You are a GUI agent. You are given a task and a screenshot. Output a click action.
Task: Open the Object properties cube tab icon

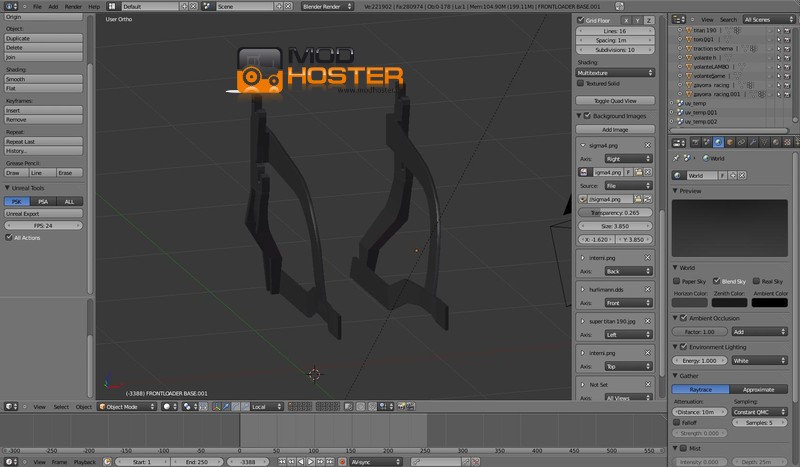pos(730,143)
